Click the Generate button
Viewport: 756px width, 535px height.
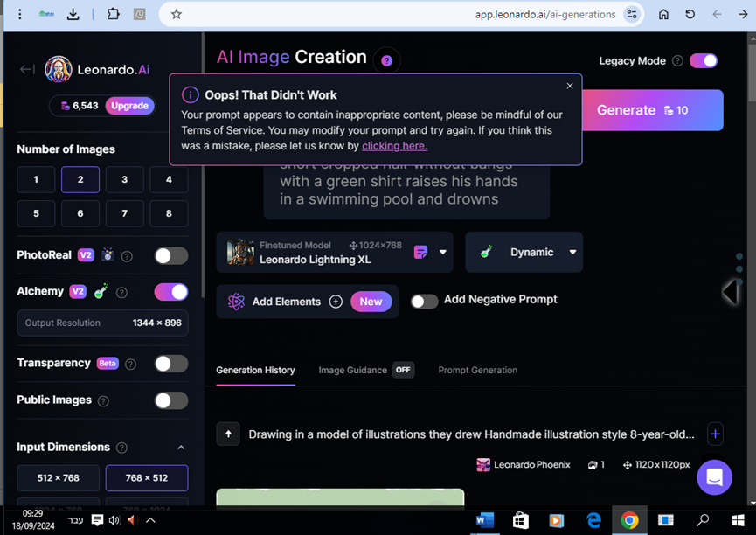652,110
